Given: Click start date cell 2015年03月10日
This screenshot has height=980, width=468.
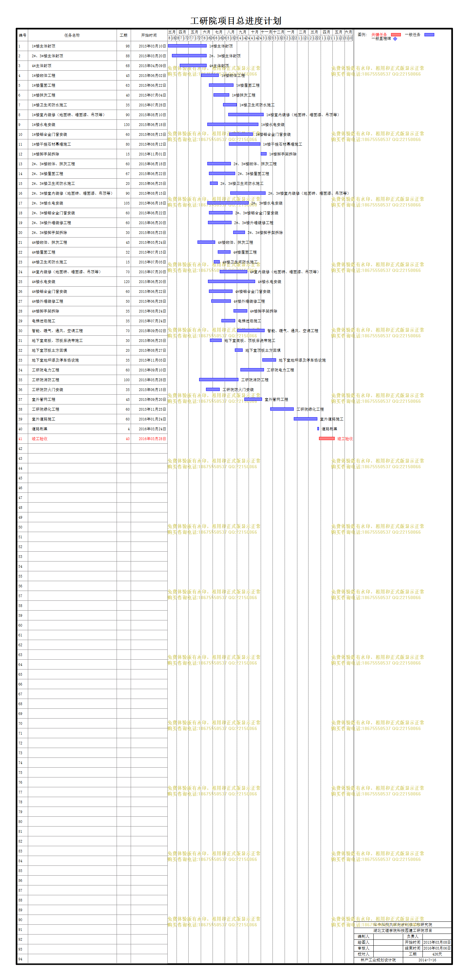Looking at the screenshot, I should point(149,46).
